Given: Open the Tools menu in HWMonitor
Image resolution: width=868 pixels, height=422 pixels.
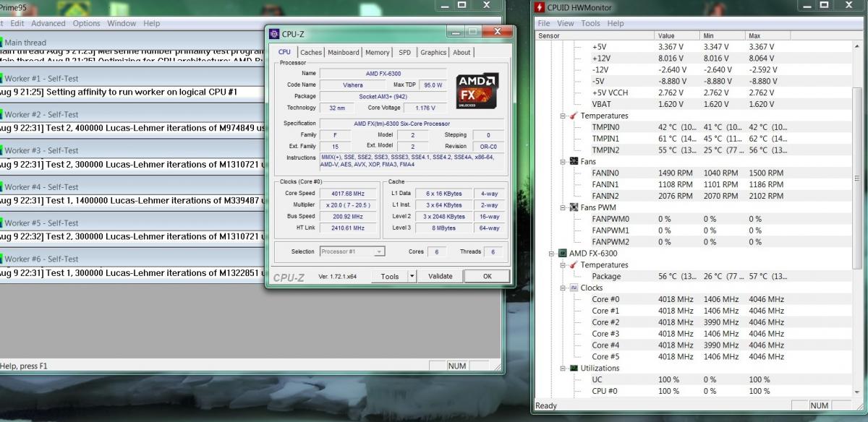Looking at the screenshot, I should tap(590, 23).
